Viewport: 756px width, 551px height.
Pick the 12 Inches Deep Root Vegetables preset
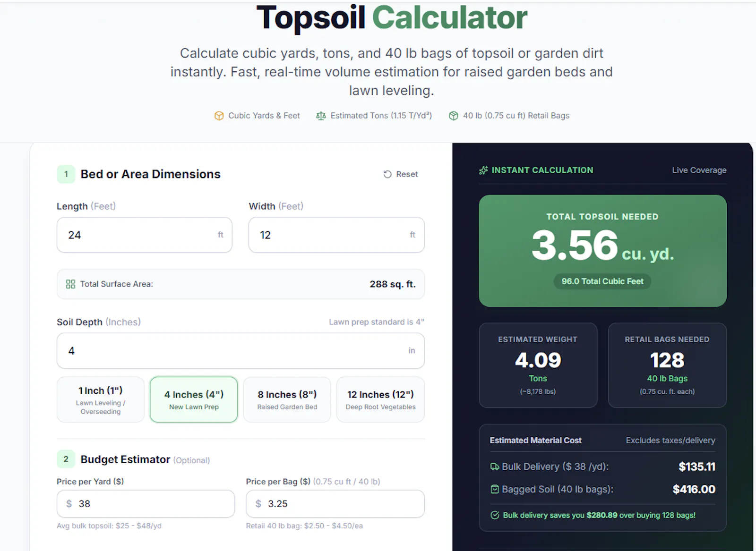[380, 399]
